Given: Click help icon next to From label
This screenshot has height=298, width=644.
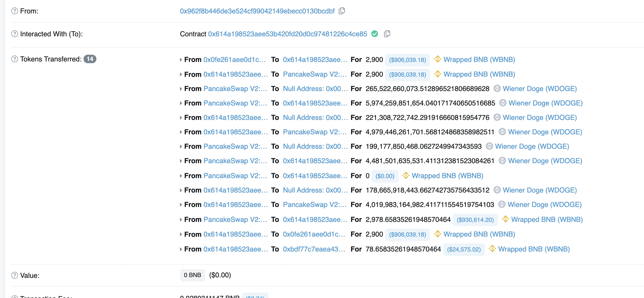Looking at the screenshot, I should point(14,11).
